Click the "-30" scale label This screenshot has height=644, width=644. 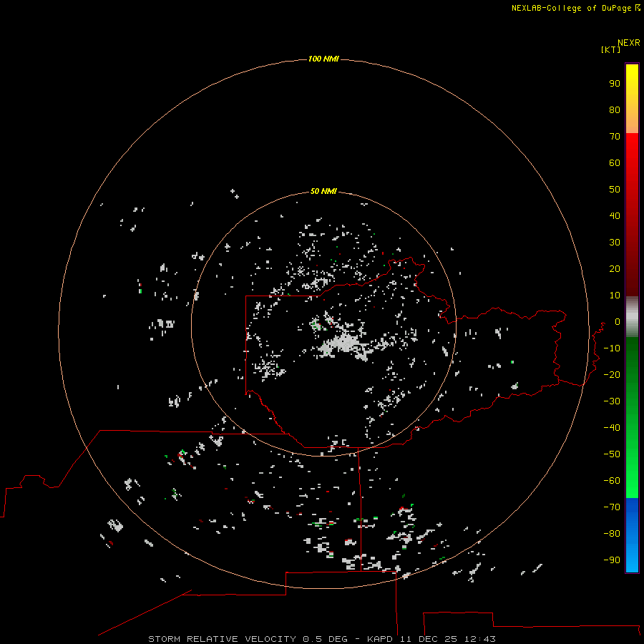tap(612, 401)
